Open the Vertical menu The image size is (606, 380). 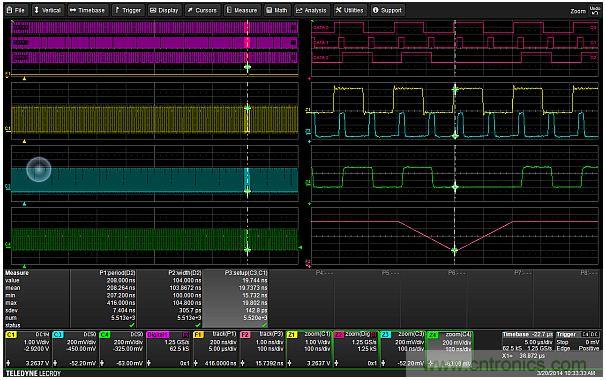[47, 10]
